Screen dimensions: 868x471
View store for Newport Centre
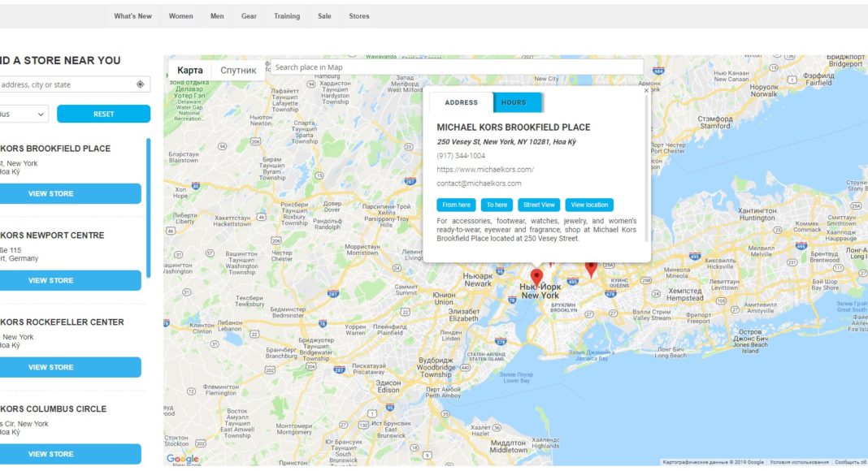click(x=70, y=280)
